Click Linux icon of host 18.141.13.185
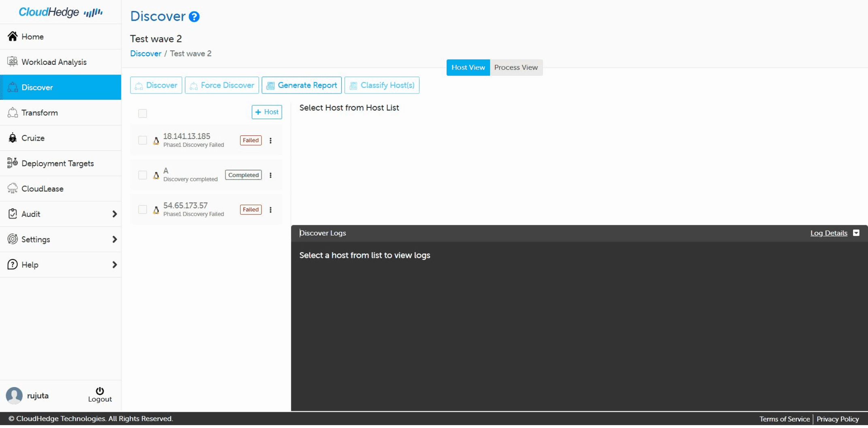 156,141
